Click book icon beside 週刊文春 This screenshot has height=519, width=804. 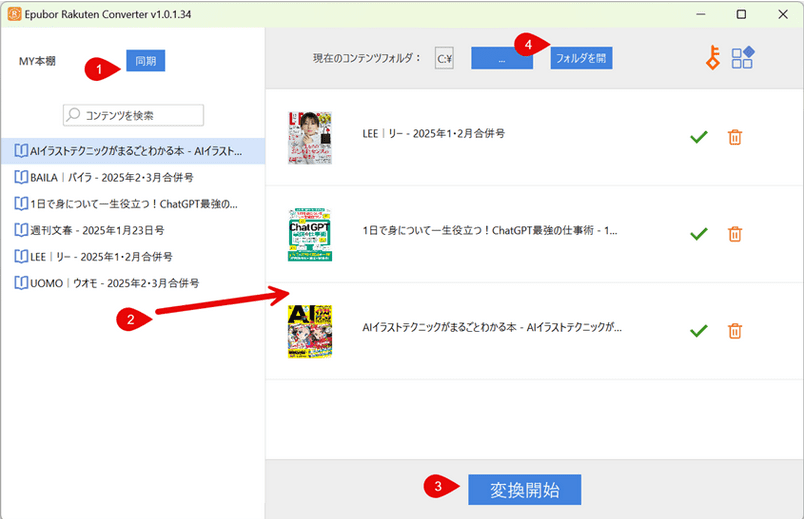21,230
